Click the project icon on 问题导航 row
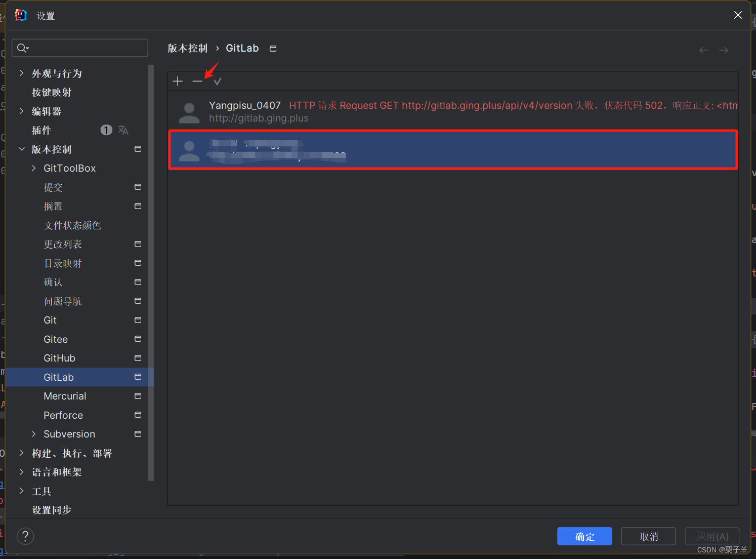This screenshot has width=756, height=559. 138,301
